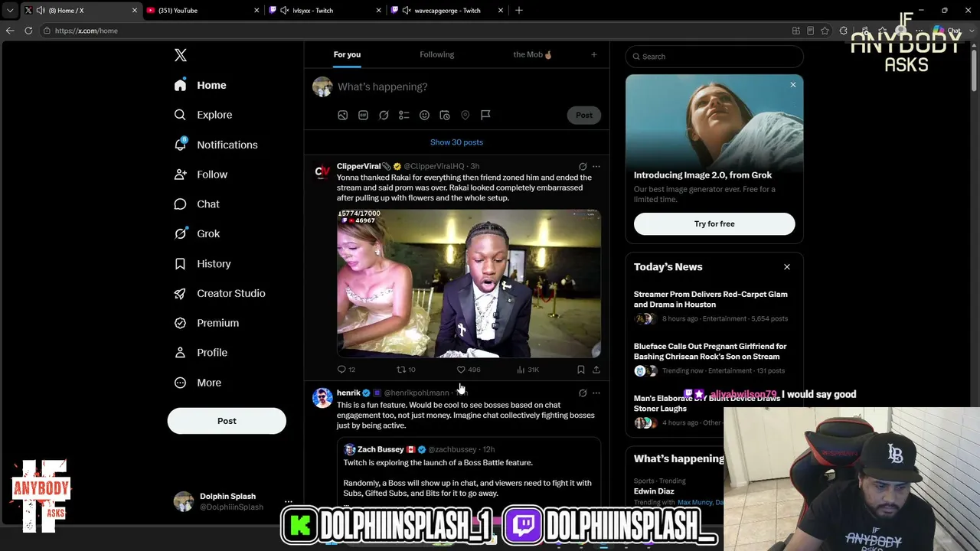Repost the ClipperViral post
The image size is (980, 551).
click(x=406, y=370)
